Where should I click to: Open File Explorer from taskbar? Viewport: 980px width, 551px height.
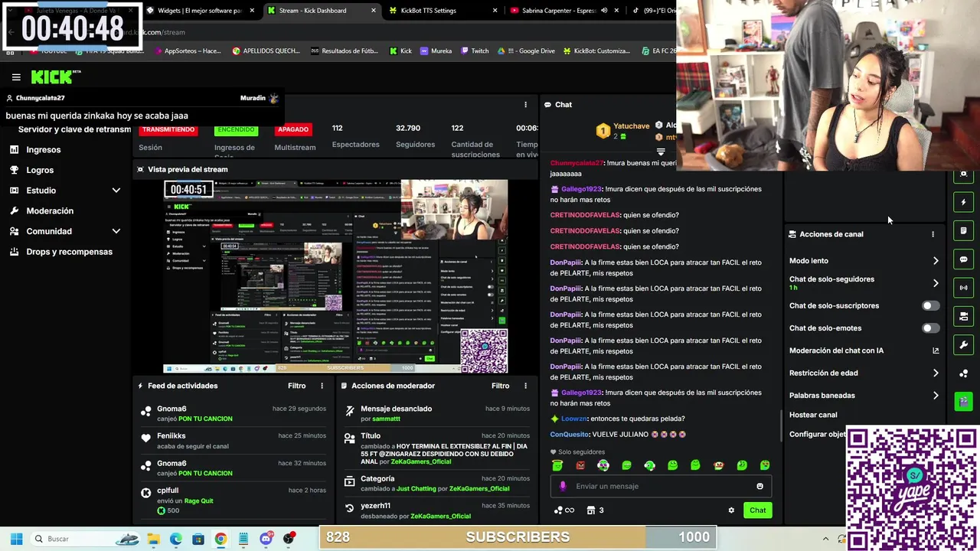[153, 539]
